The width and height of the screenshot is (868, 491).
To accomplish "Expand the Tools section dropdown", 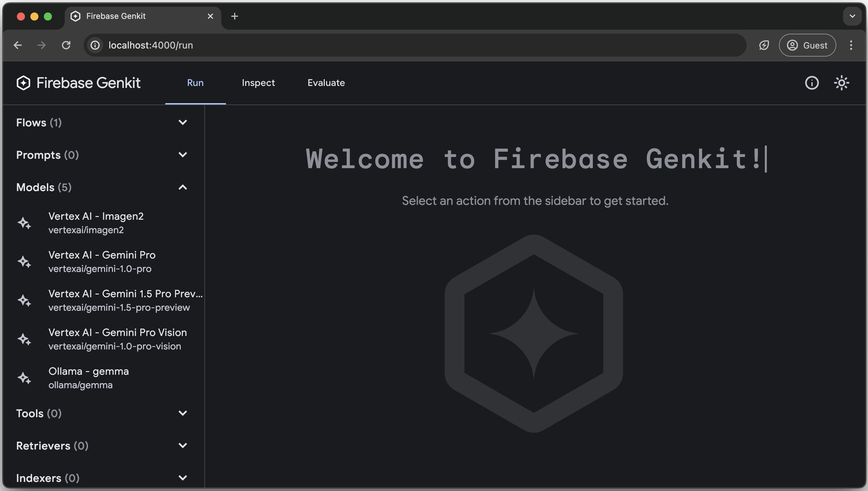I will pyautogui.click(x=182, y=413).
